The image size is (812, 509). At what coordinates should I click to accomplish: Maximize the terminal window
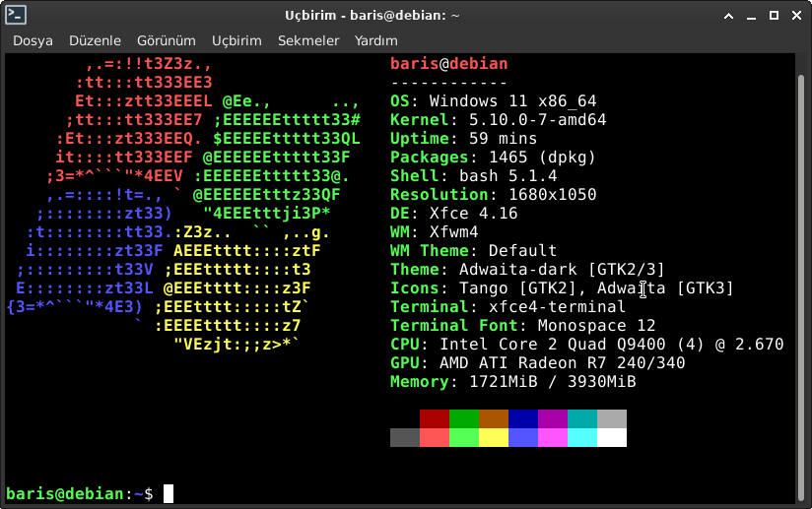coord(774,16)
